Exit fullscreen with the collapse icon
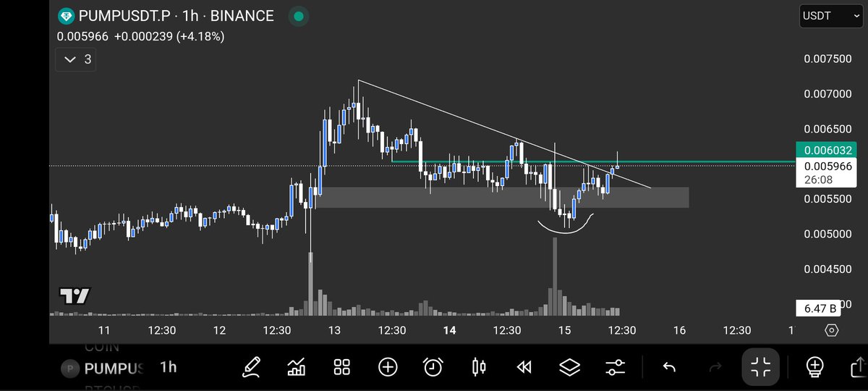 pyautogui.click(x=761, y=367)
